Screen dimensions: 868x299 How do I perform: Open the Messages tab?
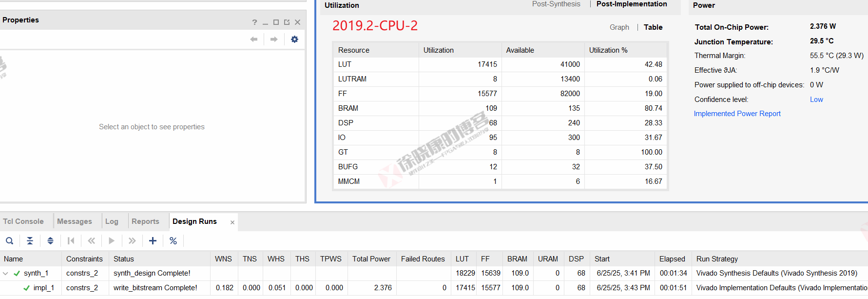tap(75, 221)
